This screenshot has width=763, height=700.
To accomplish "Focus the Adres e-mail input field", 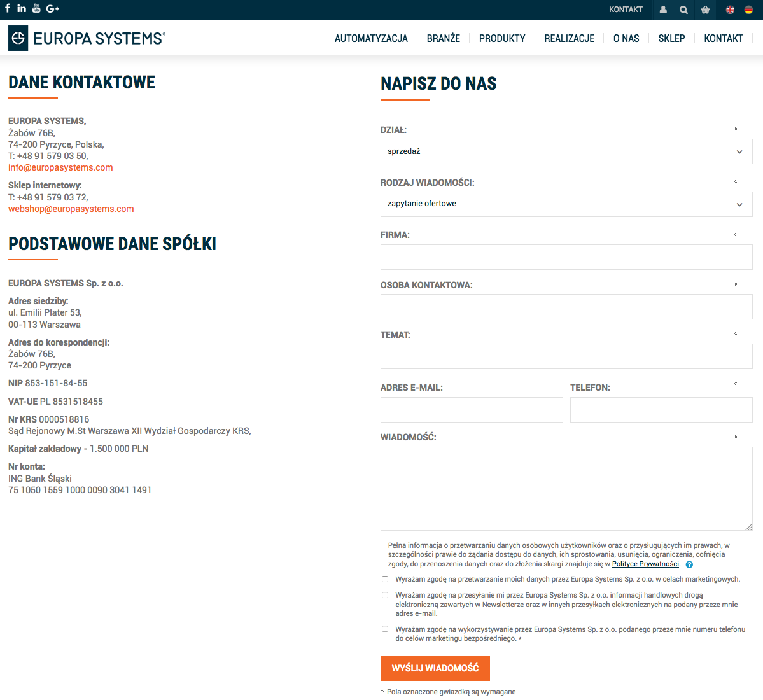I will [472, 410].
